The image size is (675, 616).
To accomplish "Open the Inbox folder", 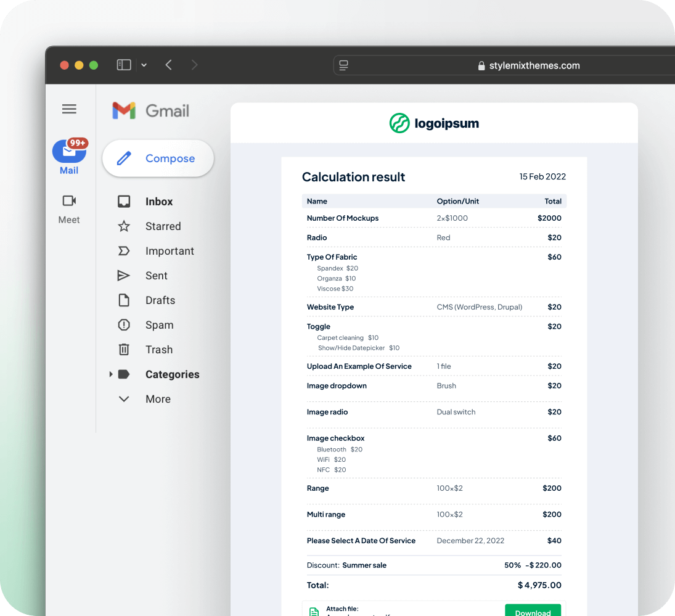I will pyautogui.click(x=158, y=202).
